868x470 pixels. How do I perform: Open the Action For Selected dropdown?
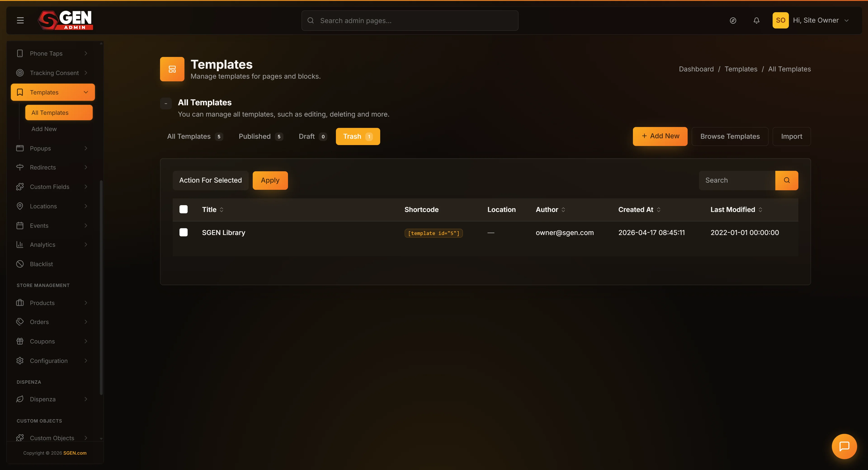click(211, 180)
